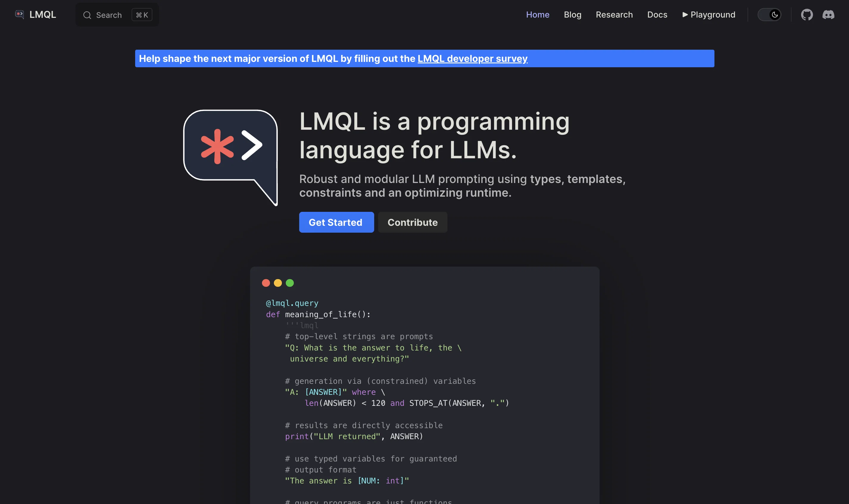Open the Docs page
The image size is (849, 504).
(x=657, y=15)
